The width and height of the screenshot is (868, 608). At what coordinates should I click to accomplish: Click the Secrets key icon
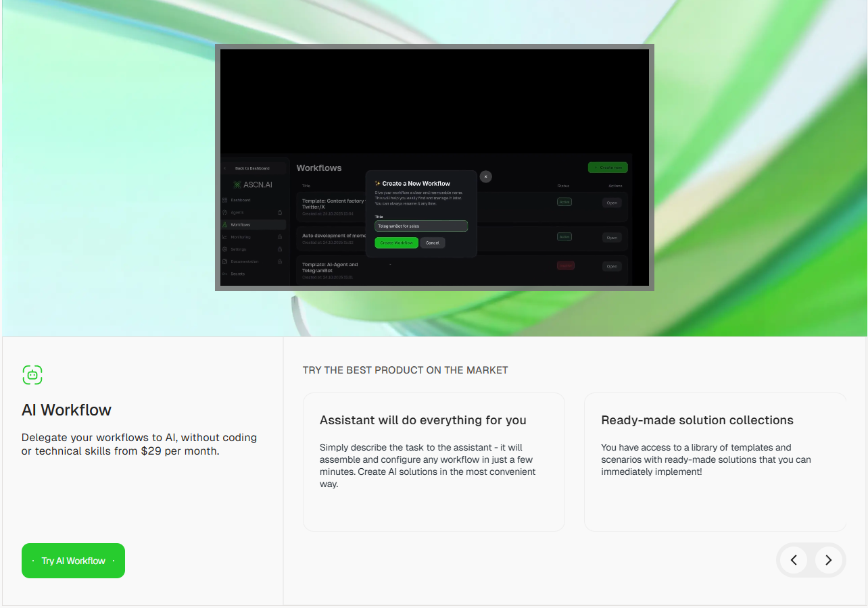pos(224,274)
